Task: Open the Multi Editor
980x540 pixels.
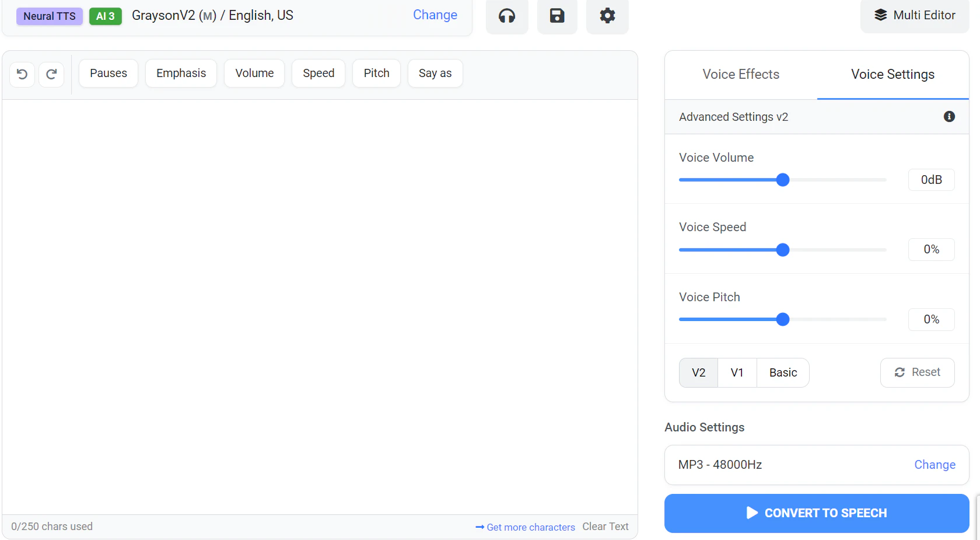Action: pyautogui.click(x=915, y=15)
